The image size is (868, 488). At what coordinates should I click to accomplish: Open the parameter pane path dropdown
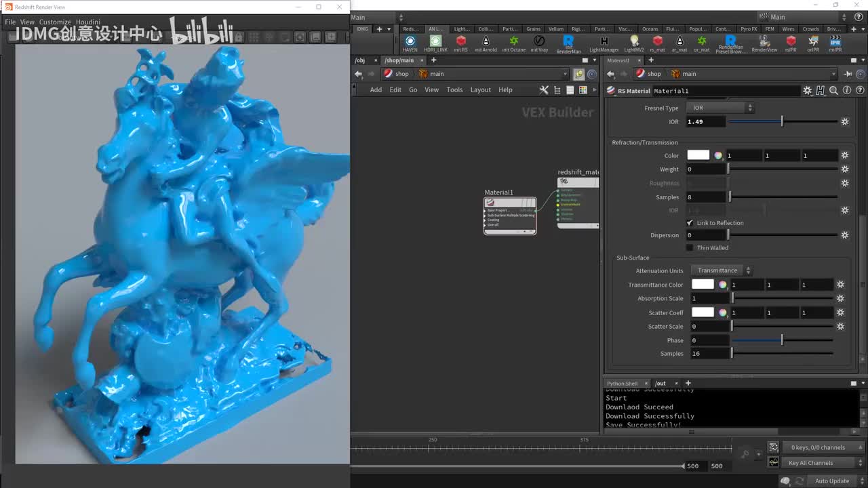click(x=834, y=74)
